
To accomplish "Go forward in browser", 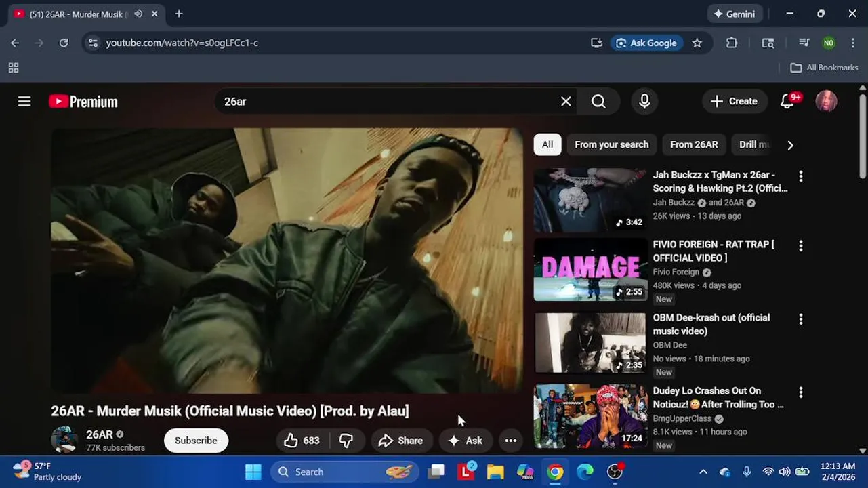I will (39, 43).
